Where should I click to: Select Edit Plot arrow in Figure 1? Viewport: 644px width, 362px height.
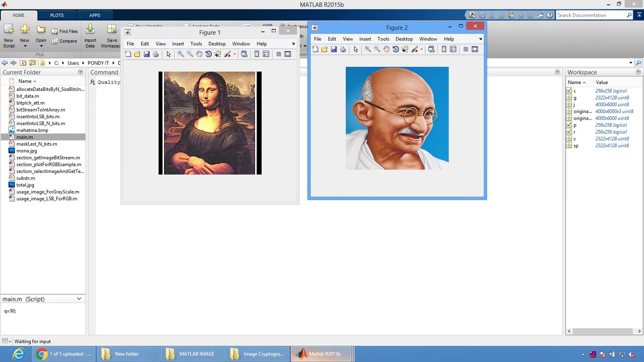click(169, 54)
